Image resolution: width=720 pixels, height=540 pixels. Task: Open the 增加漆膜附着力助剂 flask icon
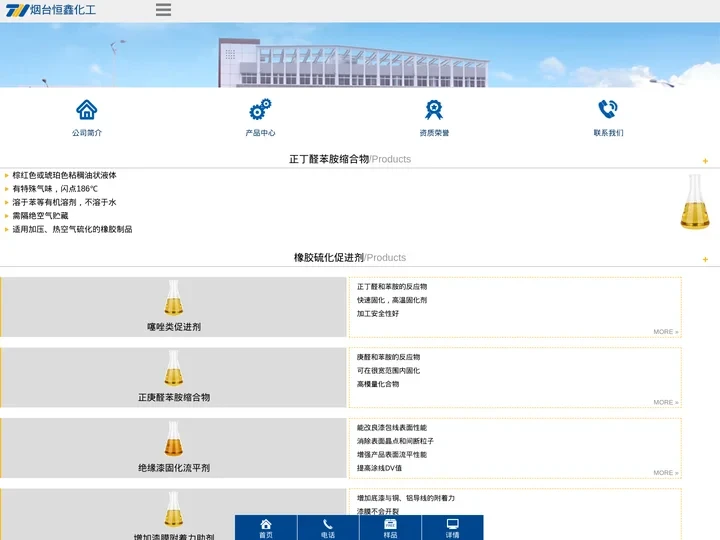coord(174,509)
